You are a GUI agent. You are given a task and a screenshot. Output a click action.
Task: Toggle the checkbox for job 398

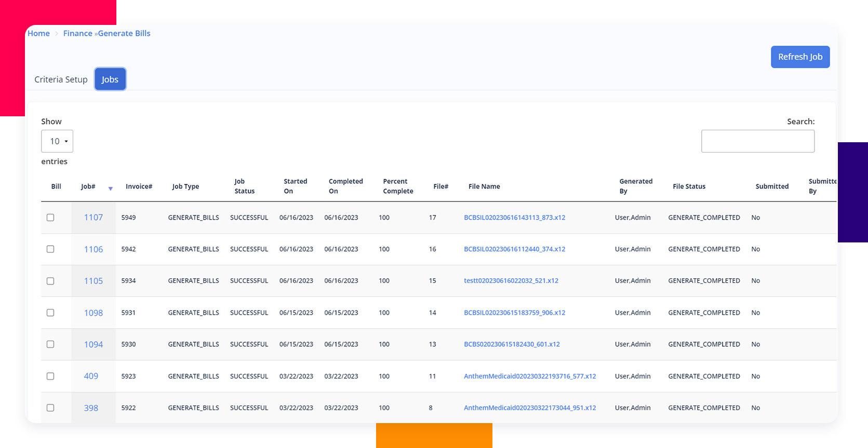[50, 408]
